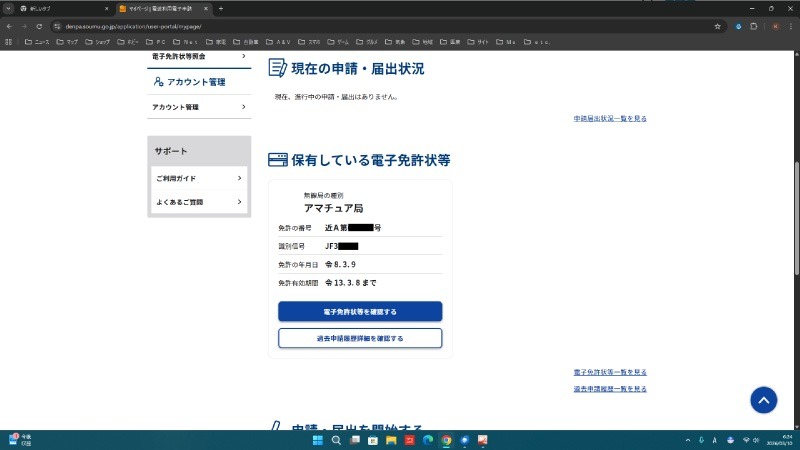Open taskbar search magnifier icon
800x450 pixels.
pyautogui.click(x=336, y=440)
